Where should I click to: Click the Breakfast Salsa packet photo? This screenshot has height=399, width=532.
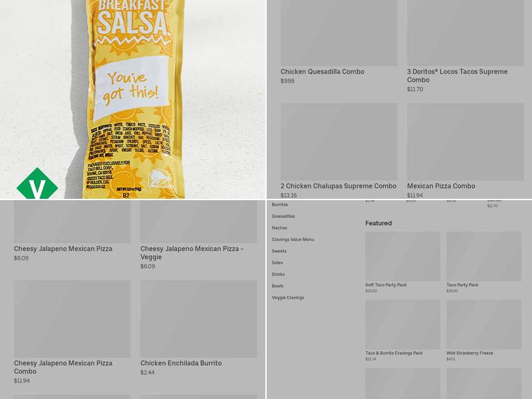tap(134, 99)
